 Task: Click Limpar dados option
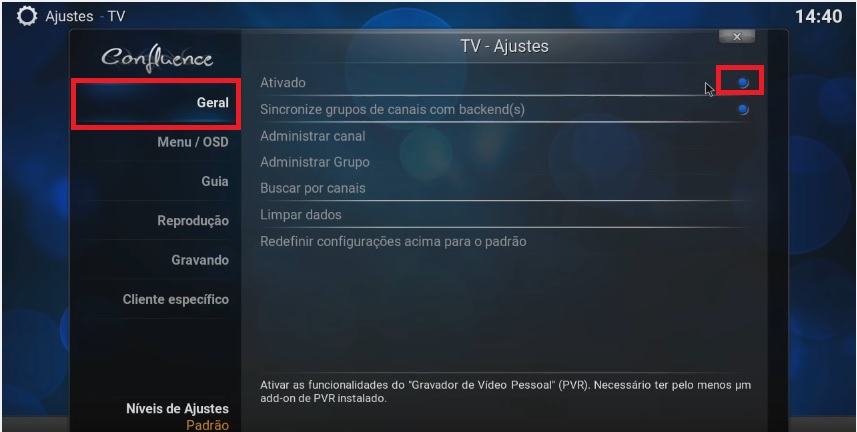click(x=505, y=215)
